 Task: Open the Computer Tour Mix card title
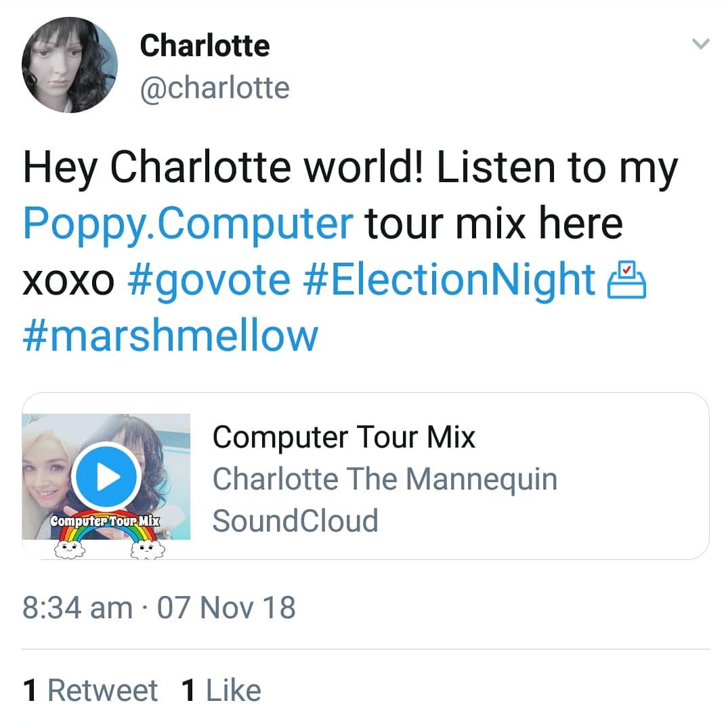click(344, 437)
